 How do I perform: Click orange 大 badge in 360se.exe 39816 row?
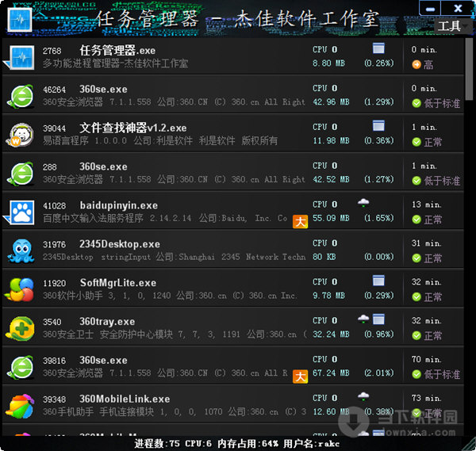click(300, 376)
